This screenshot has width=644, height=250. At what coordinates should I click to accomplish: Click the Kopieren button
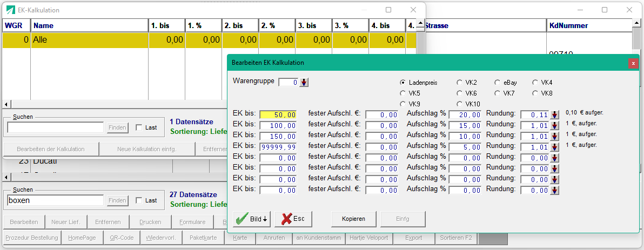tap(354, 219)
